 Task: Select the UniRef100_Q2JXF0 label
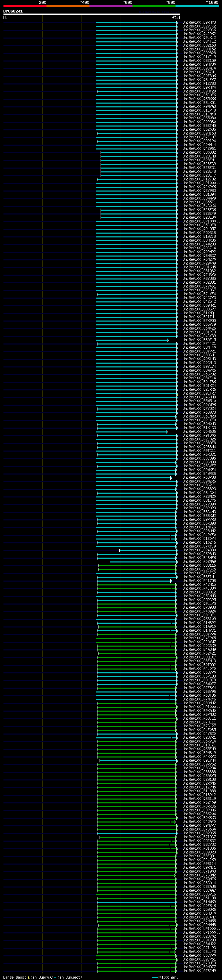point(199,420)
